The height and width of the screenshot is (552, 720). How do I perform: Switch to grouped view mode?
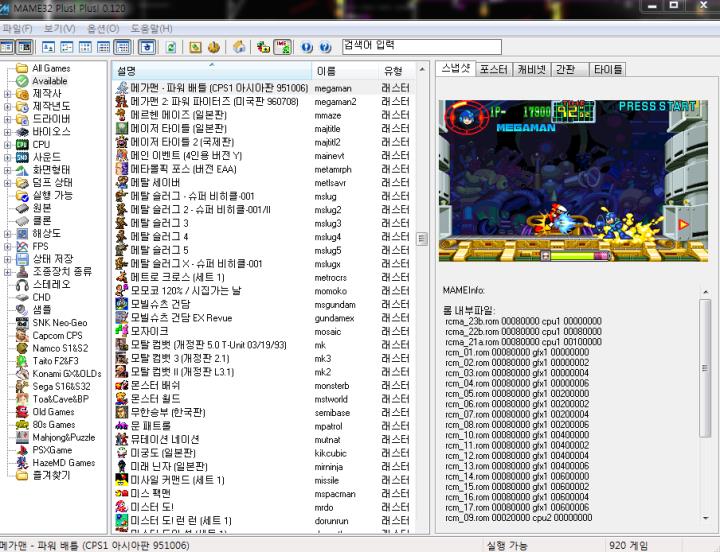(x=123, y=47)
